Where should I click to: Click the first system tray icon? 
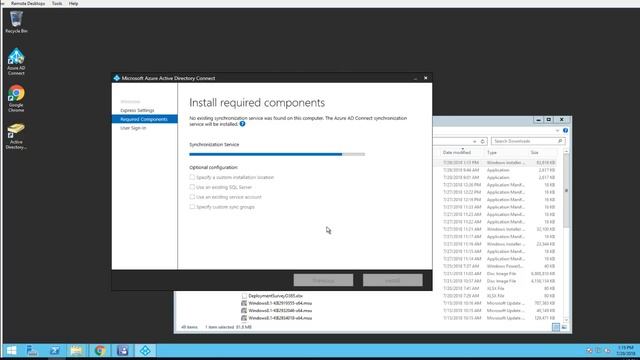point(589,350)
